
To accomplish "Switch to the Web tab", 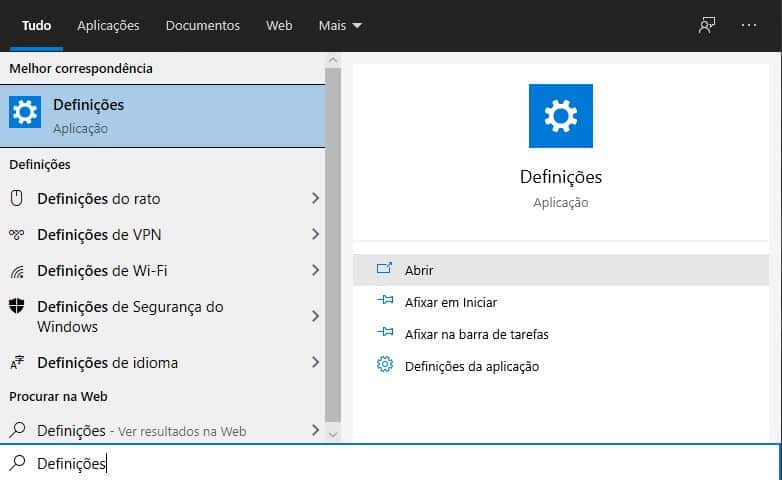I will pyautogui.click(x=279, y=25).
